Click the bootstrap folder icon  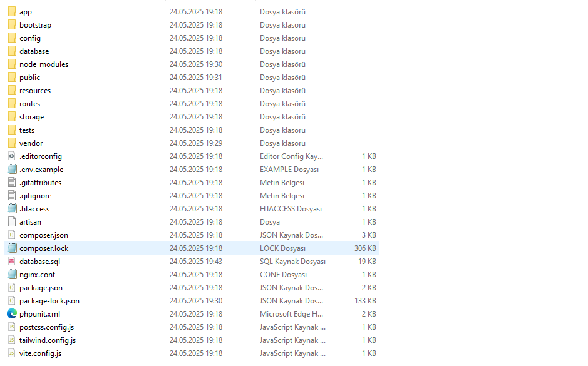point(12,25)
